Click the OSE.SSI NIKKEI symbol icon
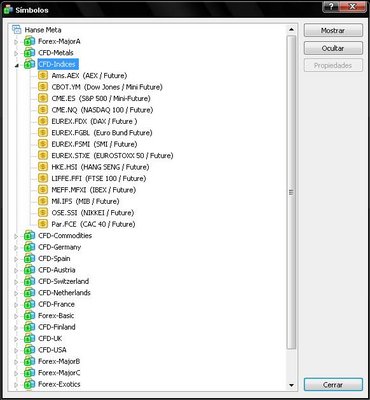This screenshot has height=400, width=370. point(43,212)
